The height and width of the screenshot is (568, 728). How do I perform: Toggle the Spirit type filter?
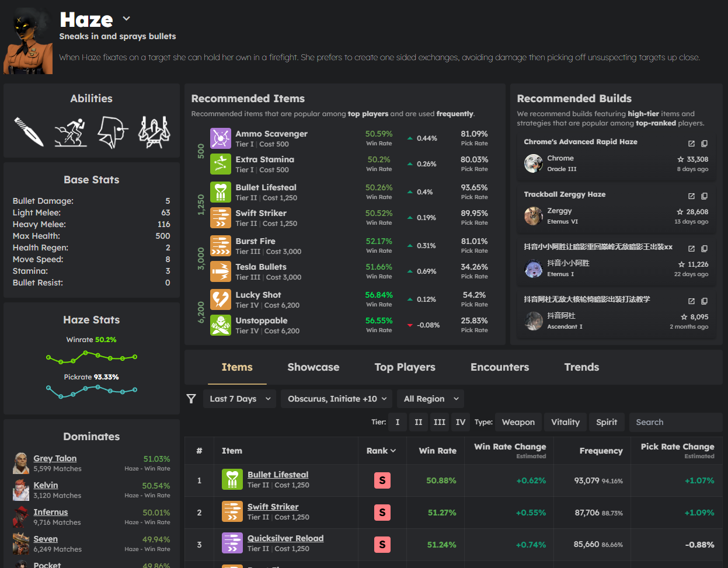point(607,421)
